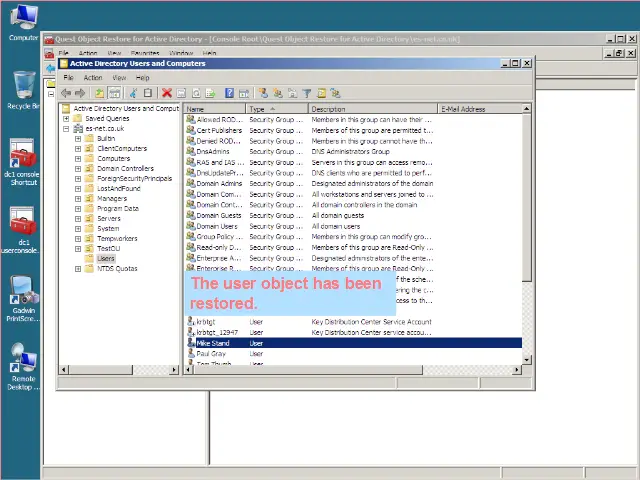The image size is (640, 480).
Task: Click the Find objects toolbar icon
Action: 322,93
